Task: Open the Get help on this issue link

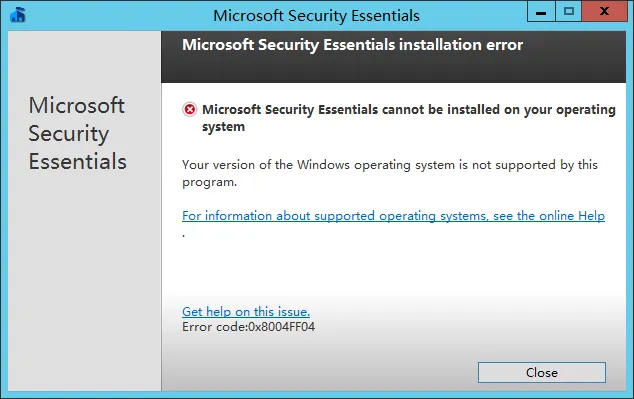Action: [246, 312]
